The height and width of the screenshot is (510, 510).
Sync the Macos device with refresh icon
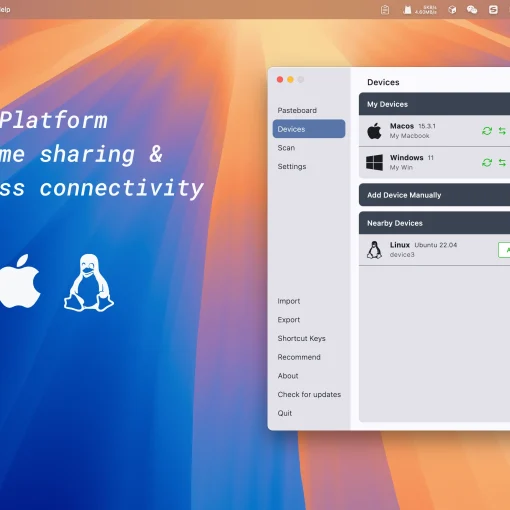point(487,131)
